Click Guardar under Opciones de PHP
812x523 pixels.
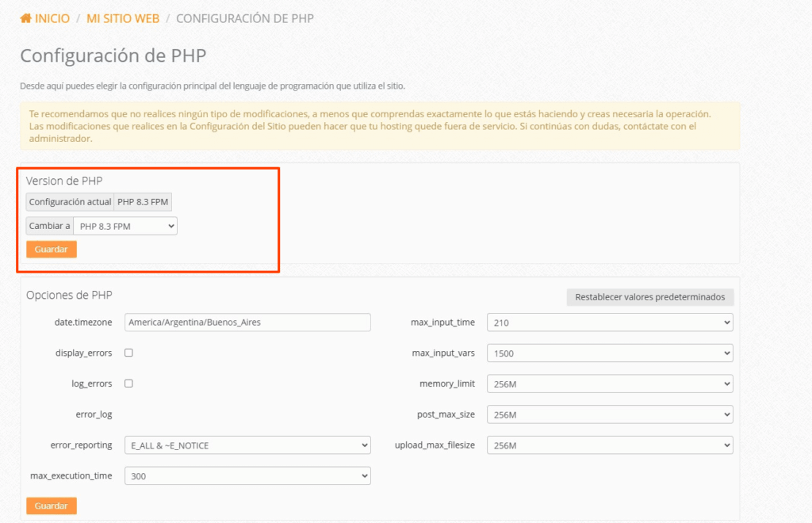pos(51,505)
